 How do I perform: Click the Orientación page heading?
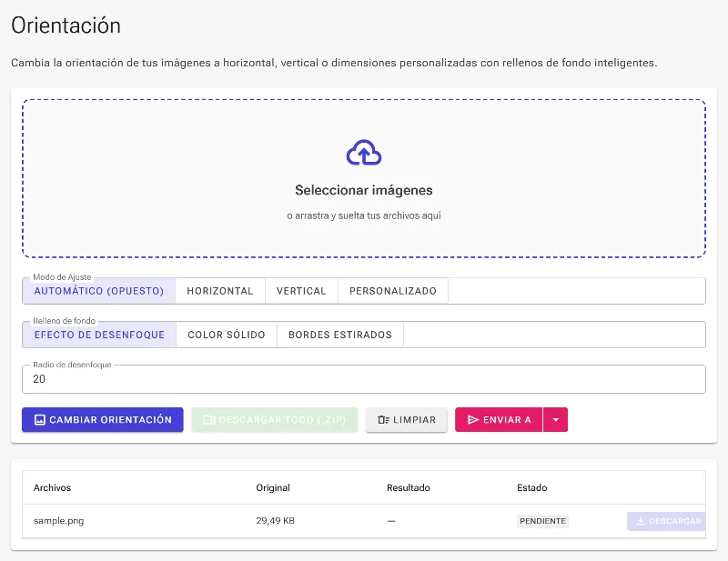click(x=66, y=25)
